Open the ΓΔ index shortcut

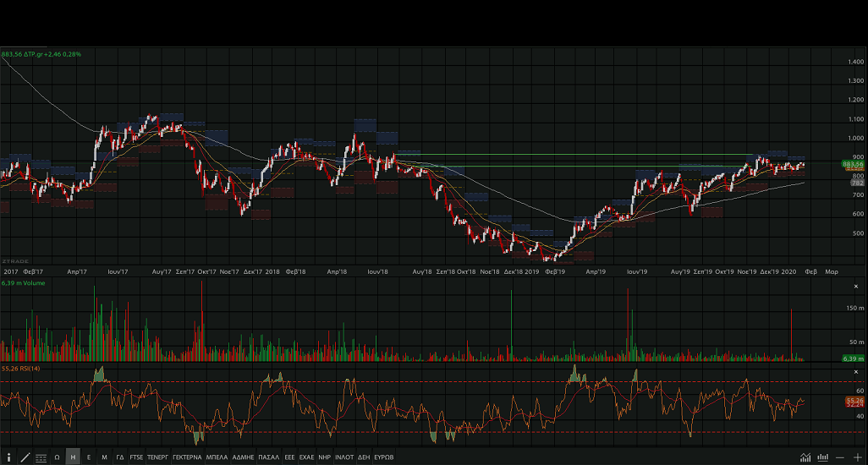click(x=120, y=457)
